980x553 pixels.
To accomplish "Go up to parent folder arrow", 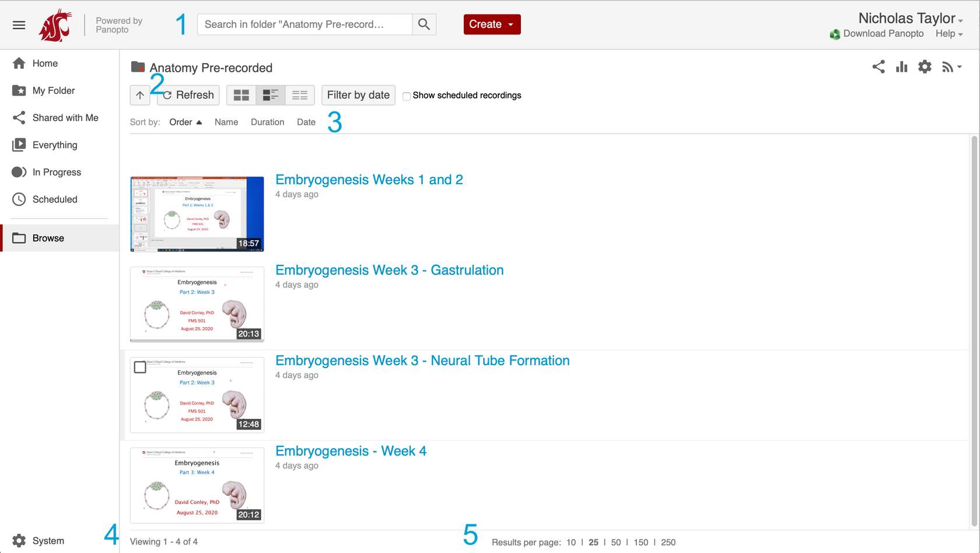I will [140, 95].
